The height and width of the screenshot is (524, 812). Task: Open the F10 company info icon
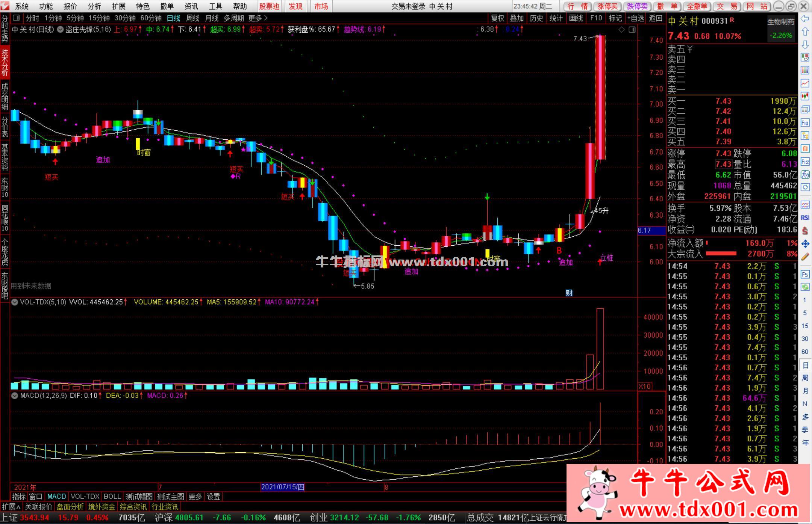click(805, 123)
